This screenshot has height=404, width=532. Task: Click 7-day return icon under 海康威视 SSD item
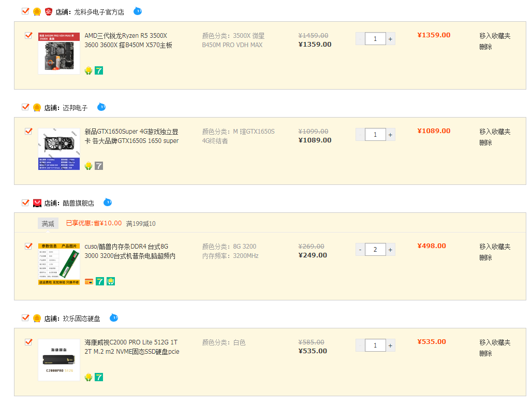pyautogui.click(x=99, y=377)
